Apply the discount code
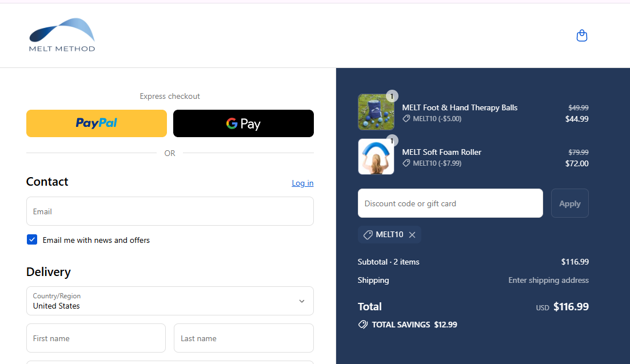 point(570,203)
